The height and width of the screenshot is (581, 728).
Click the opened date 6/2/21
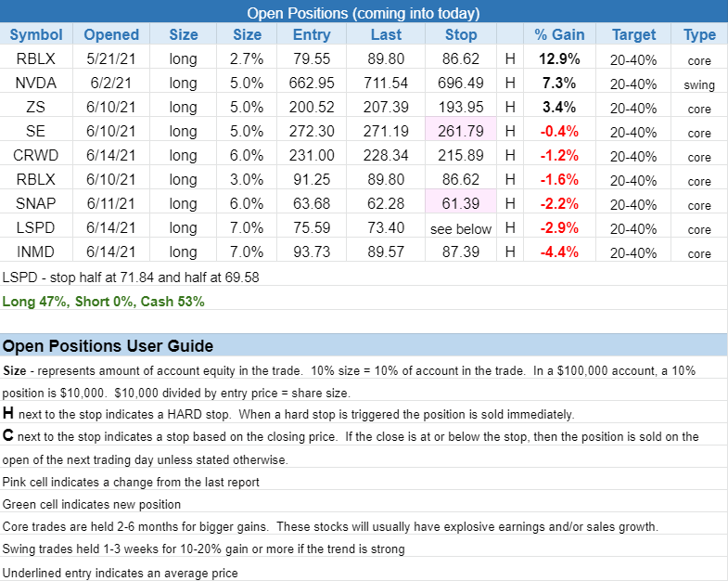(111, 83)
